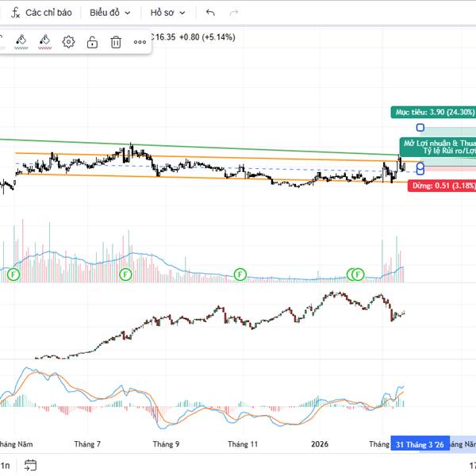Click the Mở Lợi nhuận & Thua lỗ label

click(438, 144)
